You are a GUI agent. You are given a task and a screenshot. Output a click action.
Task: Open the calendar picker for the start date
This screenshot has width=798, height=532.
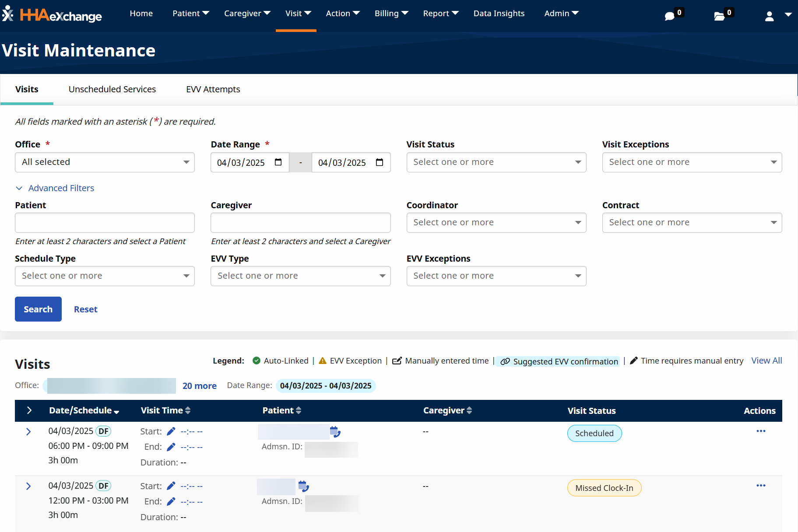point(278,162)
